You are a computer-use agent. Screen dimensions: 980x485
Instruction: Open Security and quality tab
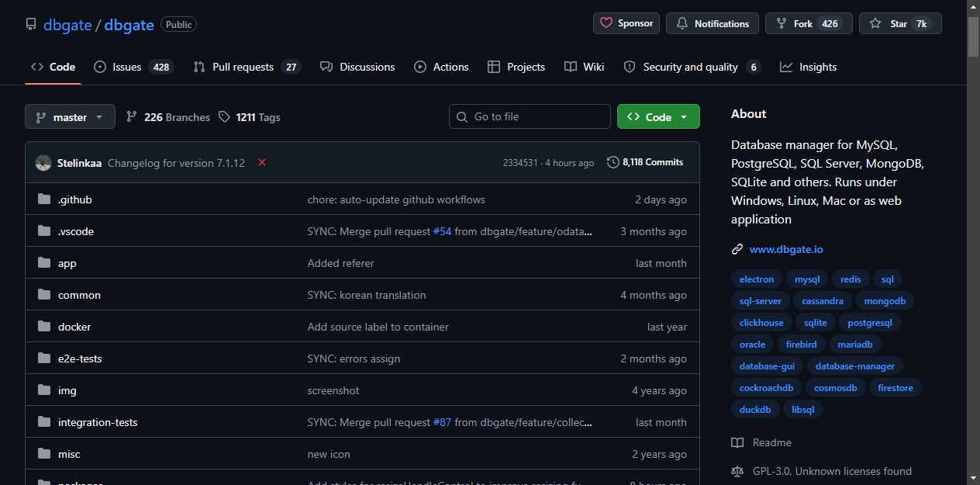click(692, 67)
